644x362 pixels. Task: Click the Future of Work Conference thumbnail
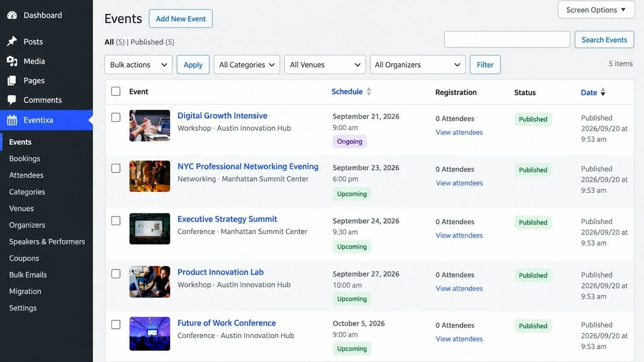pyautogui.click(x=149, y=333)
